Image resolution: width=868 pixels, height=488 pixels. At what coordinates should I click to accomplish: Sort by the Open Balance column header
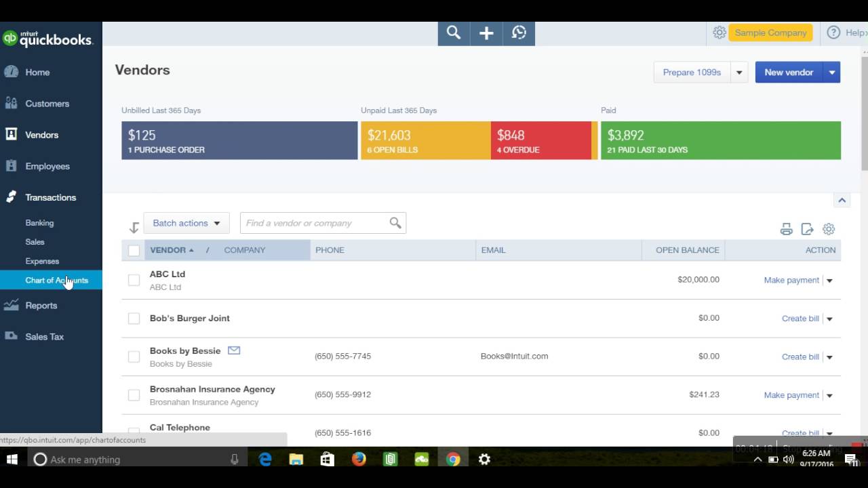click(x=687, y=250)
